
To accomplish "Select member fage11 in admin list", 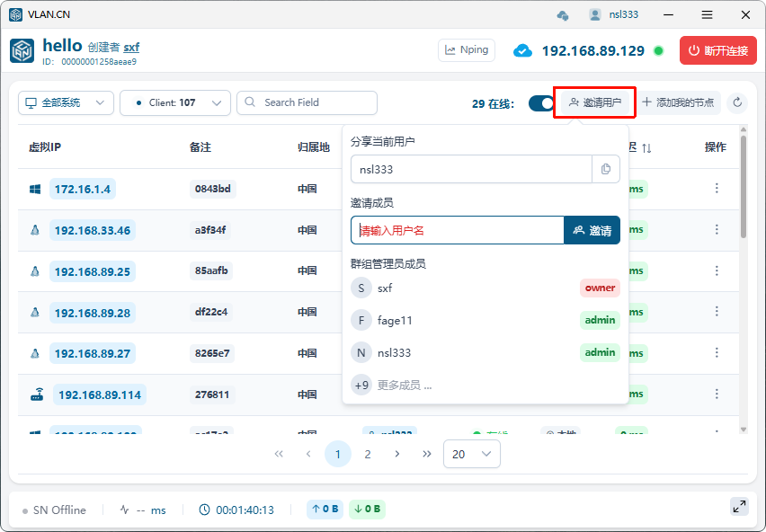I will (x=485, y=320).
